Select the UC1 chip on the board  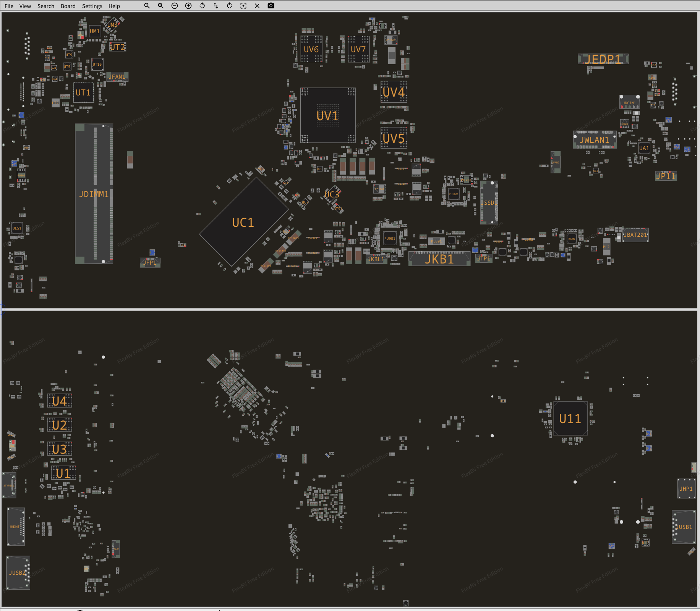[243, 222]
